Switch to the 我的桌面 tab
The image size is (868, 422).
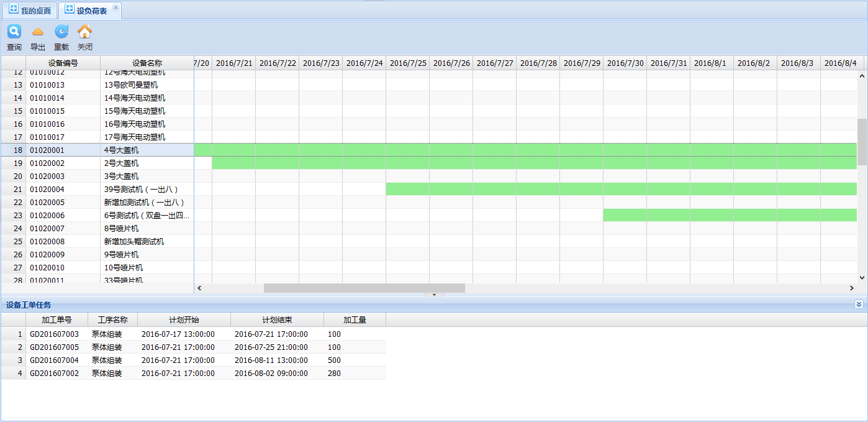click(30, 11)
